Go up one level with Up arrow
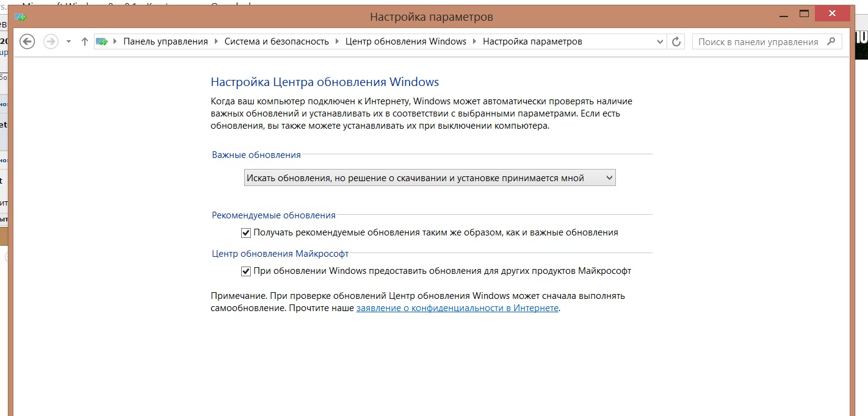The height and width of the screenshot is (416, 868). [85, 41]
